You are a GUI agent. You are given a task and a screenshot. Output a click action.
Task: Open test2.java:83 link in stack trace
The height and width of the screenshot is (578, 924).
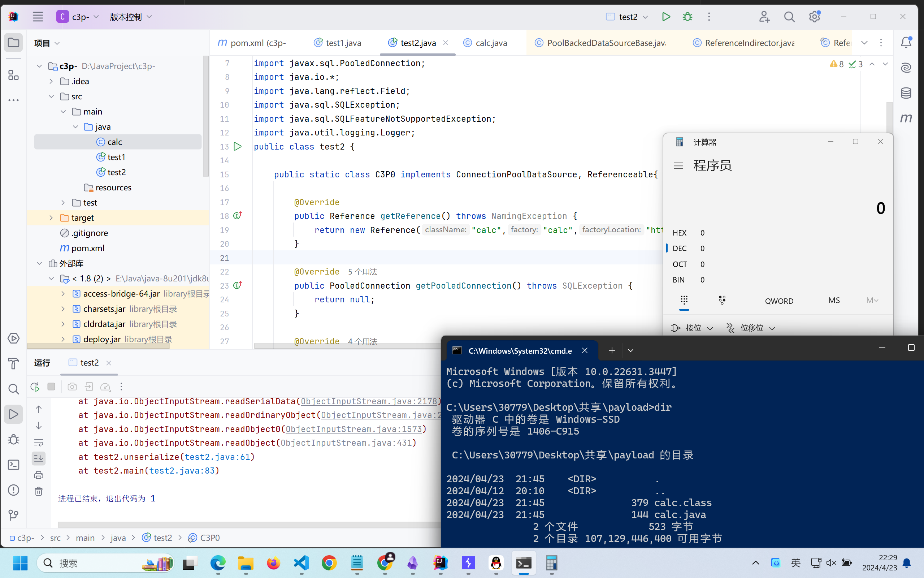point(182,470)
